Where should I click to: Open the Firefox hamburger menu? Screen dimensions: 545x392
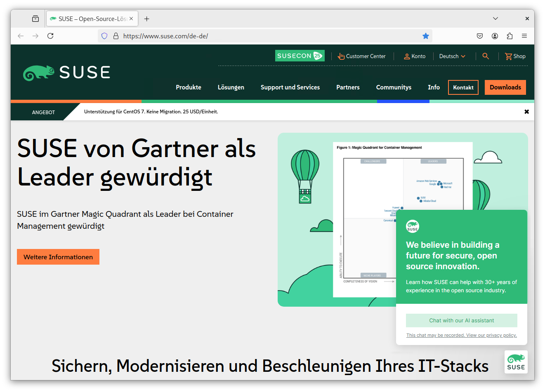[524, 36]
